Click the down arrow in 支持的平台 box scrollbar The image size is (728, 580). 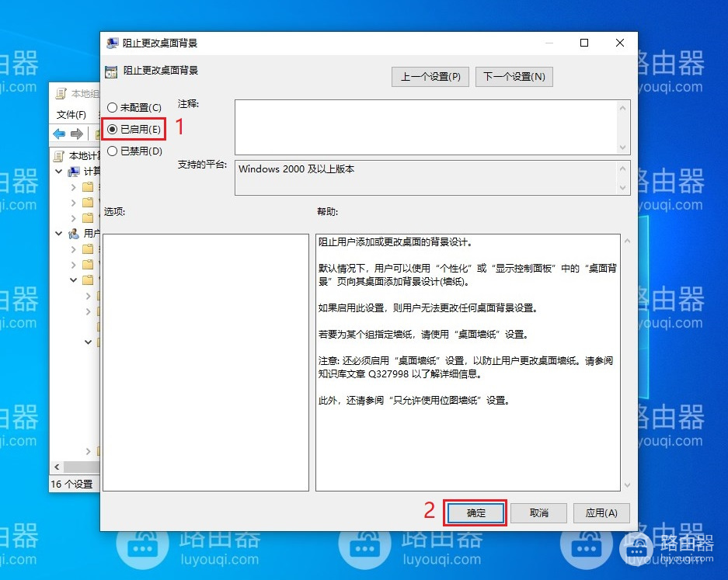622,188
